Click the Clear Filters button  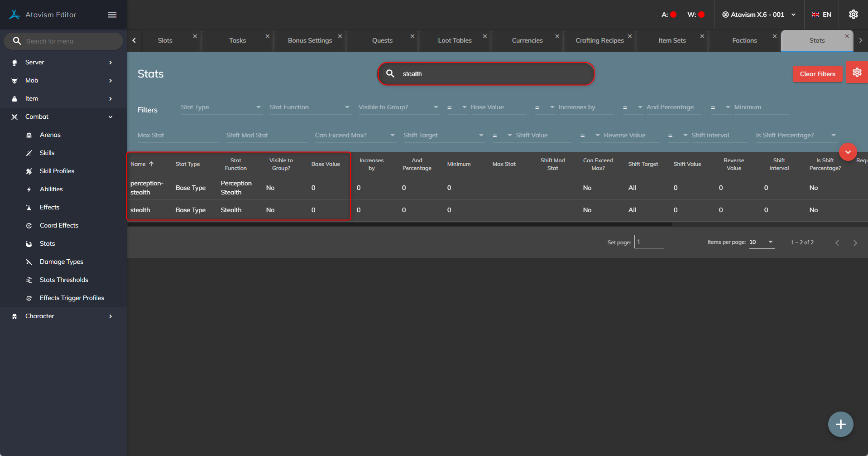point(817,74)
